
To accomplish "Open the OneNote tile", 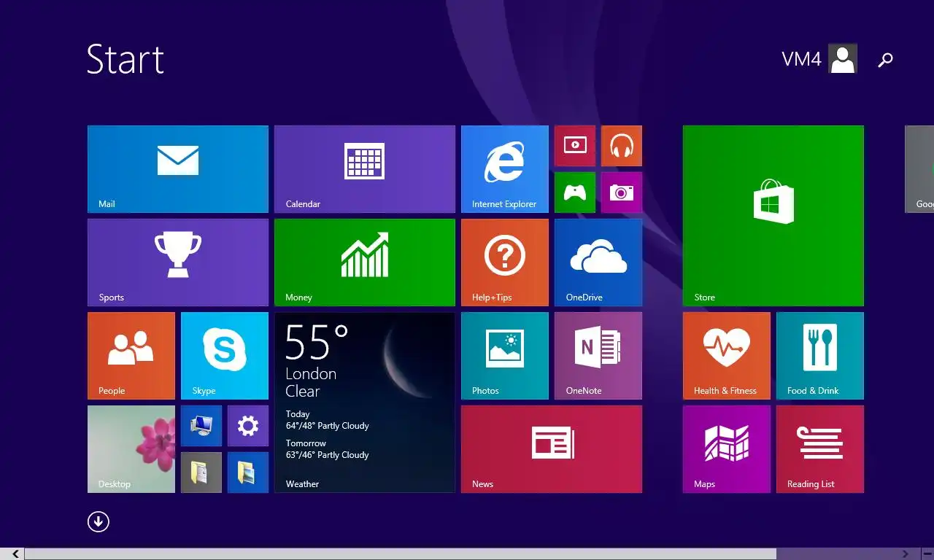I will pyautogui.click(x=598, y=356).
